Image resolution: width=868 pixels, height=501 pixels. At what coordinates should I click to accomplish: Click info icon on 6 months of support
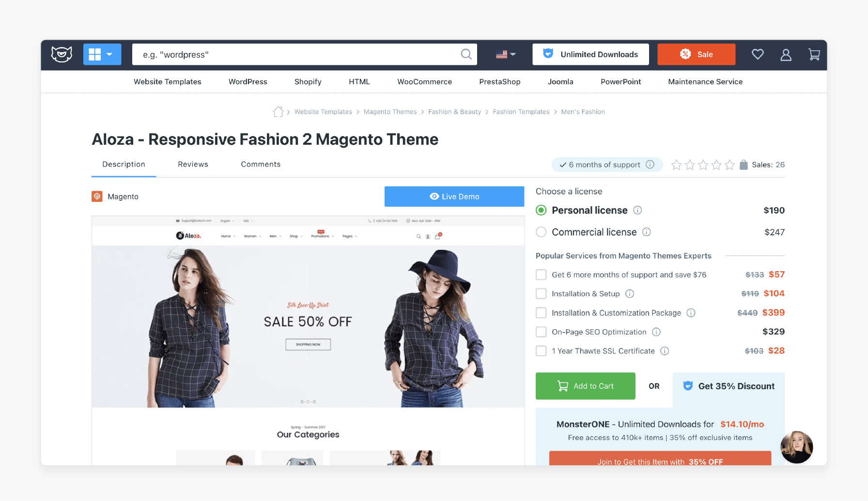tap(650, 165)
